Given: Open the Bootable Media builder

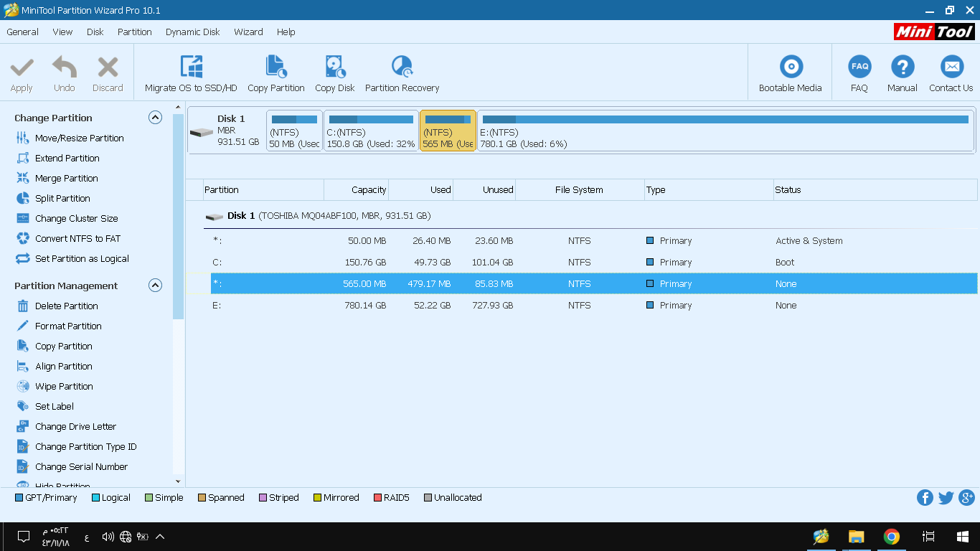Looking at the screenshot, I should (791, 74).
